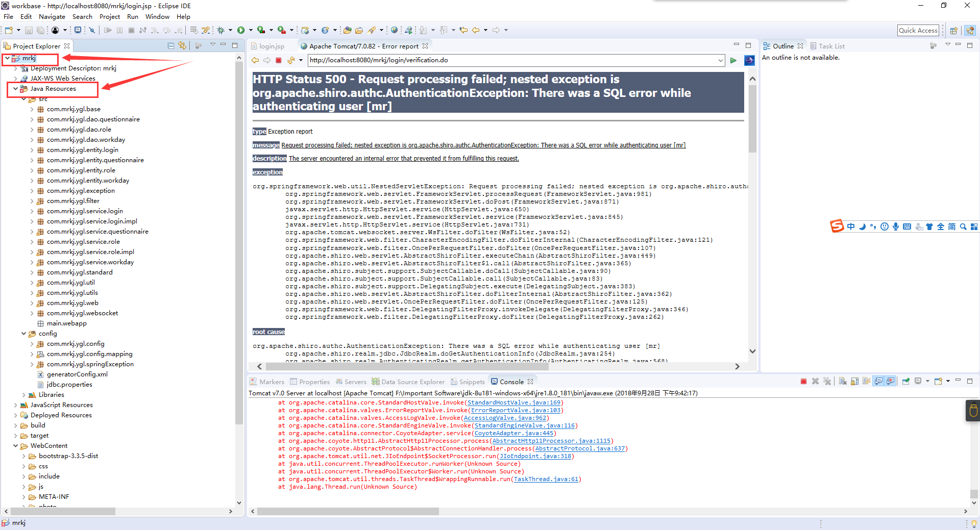Click the Java EE perspective icon
The width and height of the screenshot is (980, 530).
coord(970,31)
